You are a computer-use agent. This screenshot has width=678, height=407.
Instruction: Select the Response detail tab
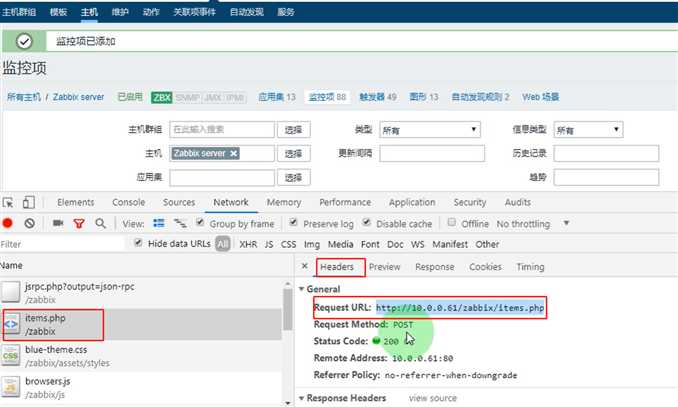click(435, 267)
